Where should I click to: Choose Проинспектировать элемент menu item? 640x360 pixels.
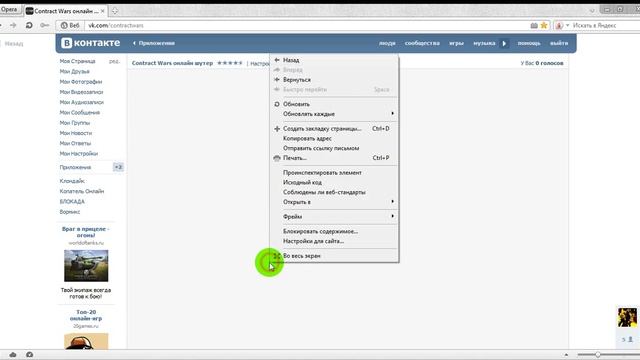pos(334,173)
